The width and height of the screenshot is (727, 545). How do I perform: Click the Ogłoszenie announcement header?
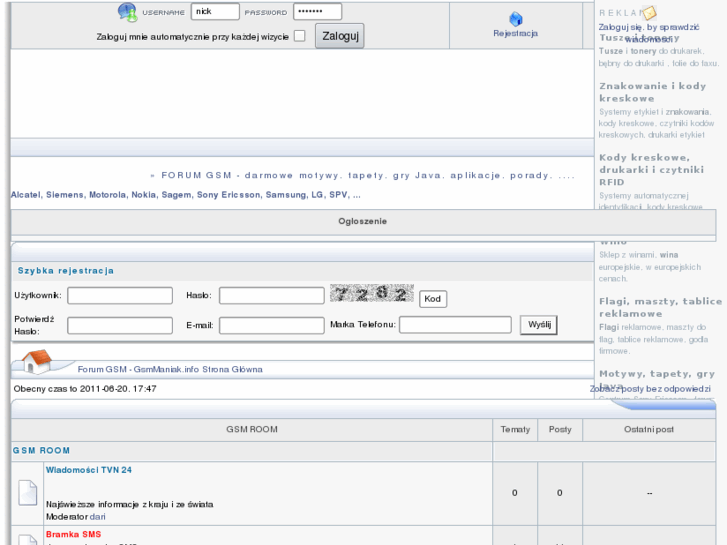pos(363,221)
